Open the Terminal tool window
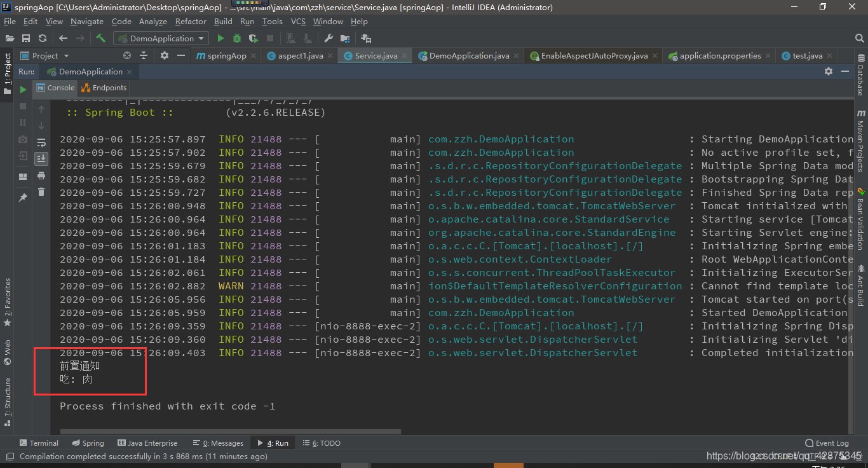This screenshot has height=468, width=868. pyautogui.click(x=39, y=443)
